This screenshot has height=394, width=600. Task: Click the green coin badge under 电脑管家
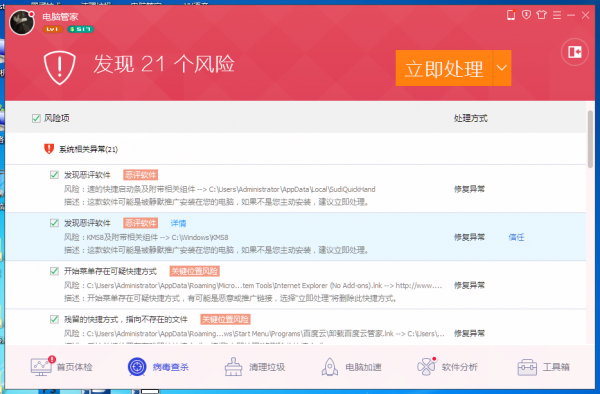click(x=80, y=29)
